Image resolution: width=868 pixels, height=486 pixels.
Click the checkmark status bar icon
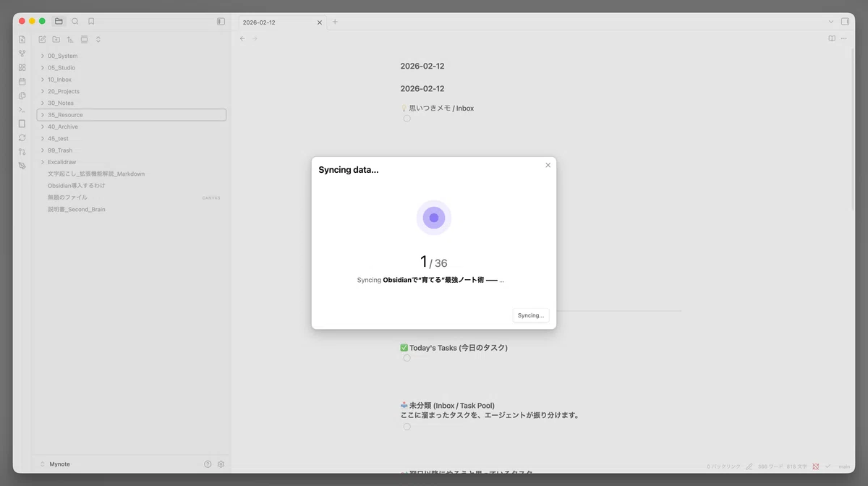[828, 466]
